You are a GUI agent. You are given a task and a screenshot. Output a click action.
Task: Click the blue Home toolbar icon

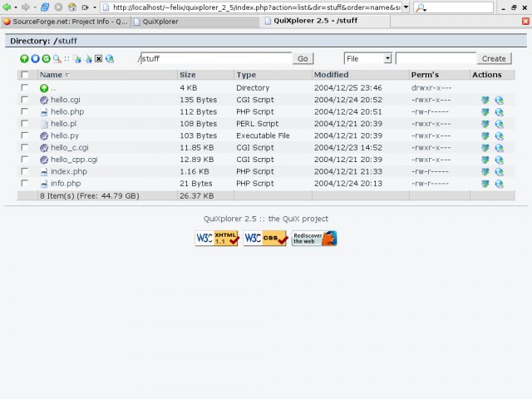35,59
